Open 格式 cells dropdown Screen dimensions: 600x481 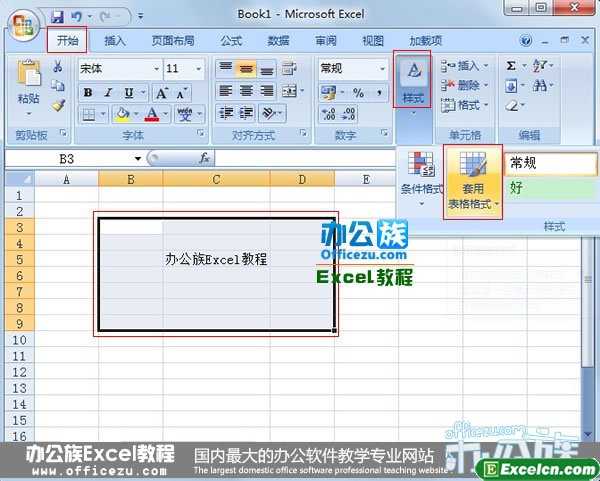tap(465, 105)
